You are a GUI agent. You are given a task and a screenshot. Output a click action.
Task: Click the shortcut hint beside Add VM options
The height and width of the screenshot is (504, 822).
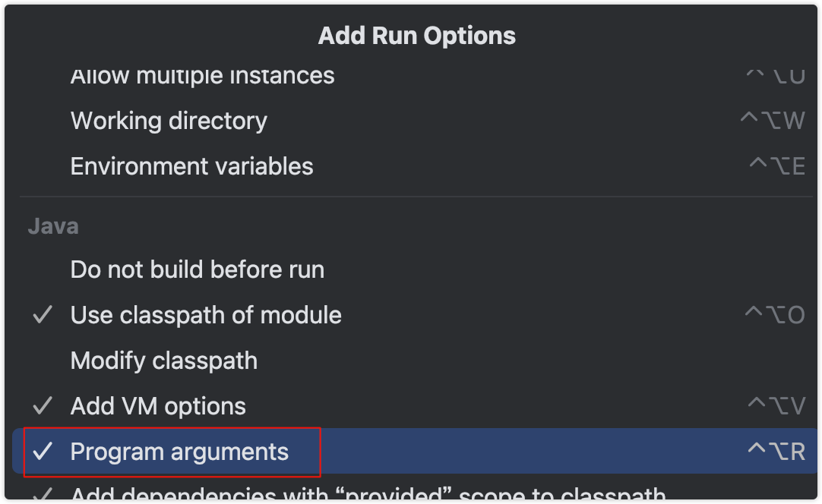click(776, 406)
